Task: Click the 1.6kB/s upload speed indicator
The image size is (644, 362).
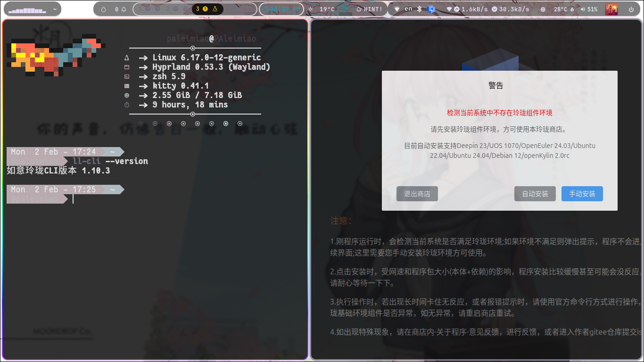Action: point(471,9)
